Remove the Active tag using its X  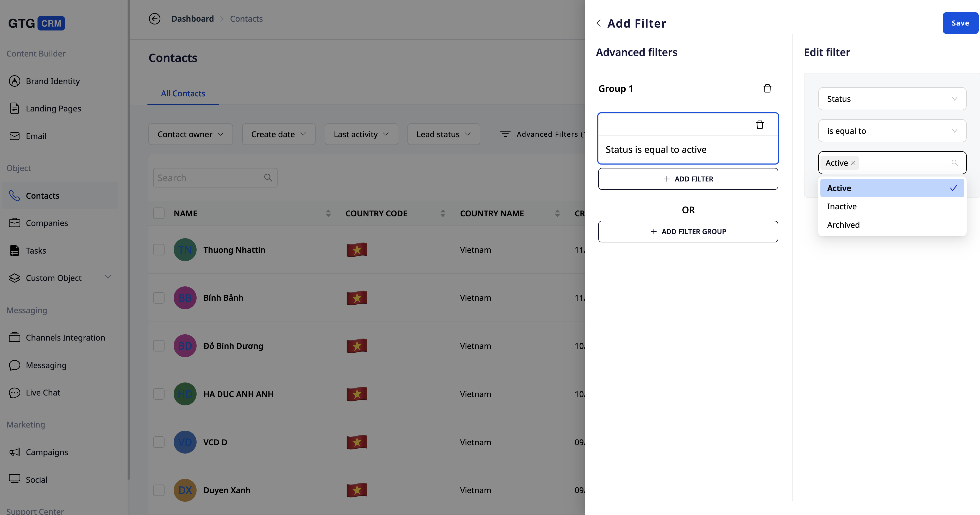coord(853,163)
